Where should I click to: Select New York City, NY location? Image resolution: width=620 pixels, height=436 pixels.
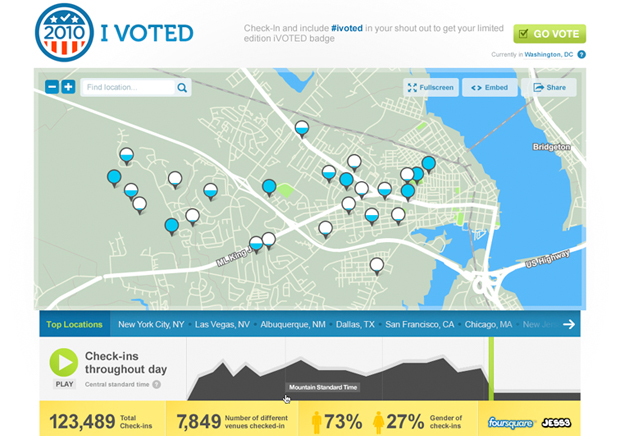tap(150, 325)
